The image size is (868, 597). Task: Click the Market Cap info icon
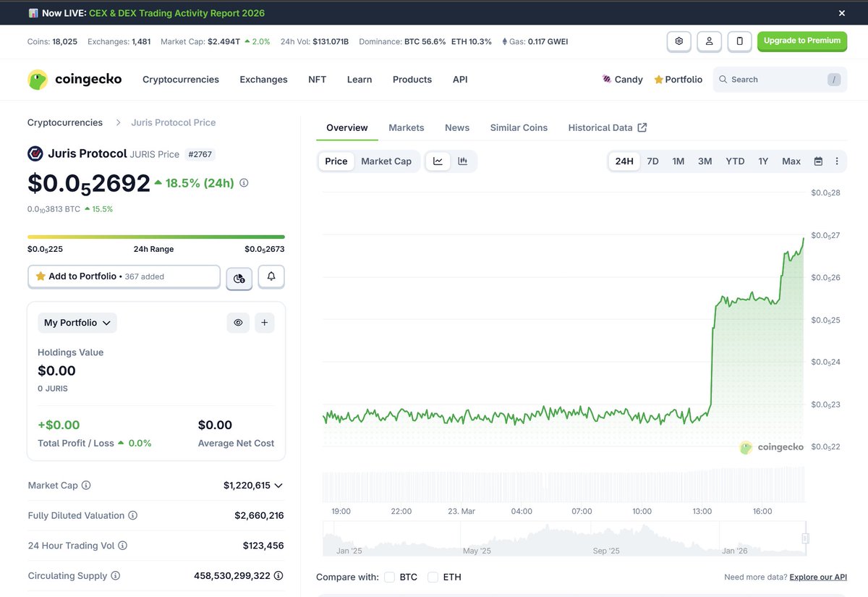click(x=86, y=486)
